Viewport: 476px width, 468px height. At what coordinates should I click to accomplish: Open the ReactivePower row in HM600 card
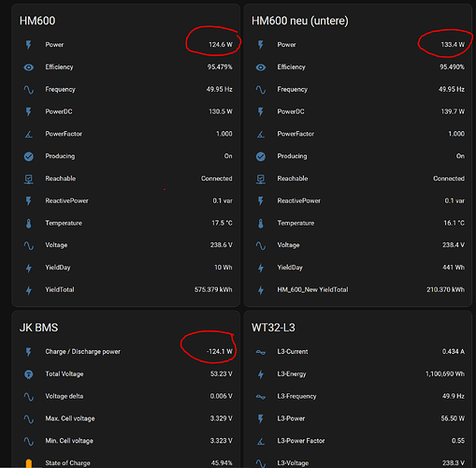(126, 201)
